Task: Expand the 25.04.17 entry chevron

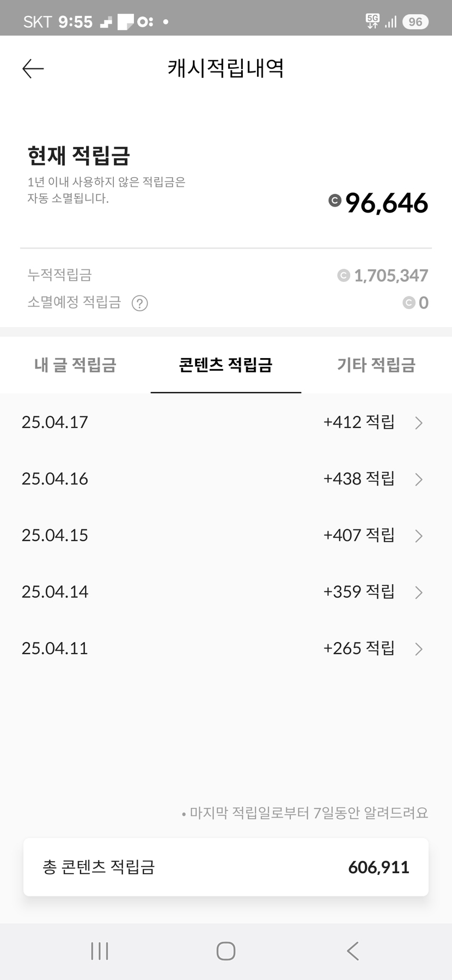Action: [x=418, y=423]
